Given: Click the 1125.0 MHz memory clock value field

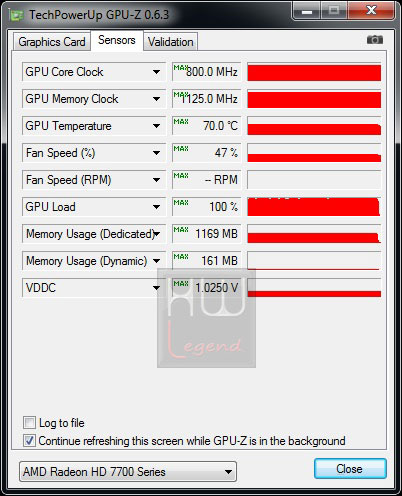Looking at the screenshot, I should point(207,99).
